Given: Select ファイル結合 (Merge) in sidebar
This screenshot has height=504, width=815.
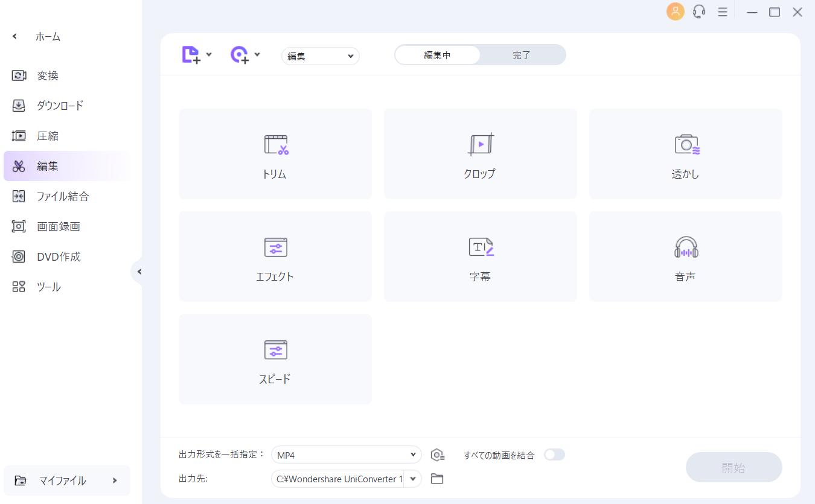Looking at the screenshot, I should click(x=66, y=196).
